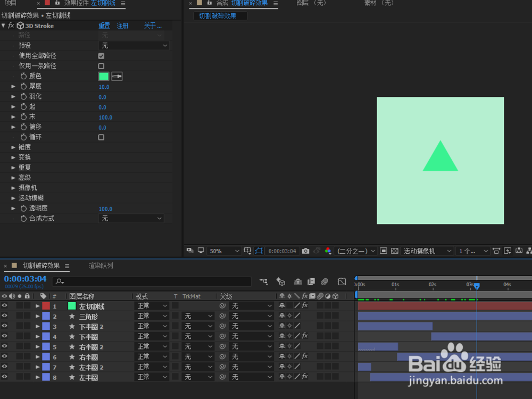Viewport: 532px width, 399px height.
Task: Expand the 运动模糊 property group
Action: point(13,198)
